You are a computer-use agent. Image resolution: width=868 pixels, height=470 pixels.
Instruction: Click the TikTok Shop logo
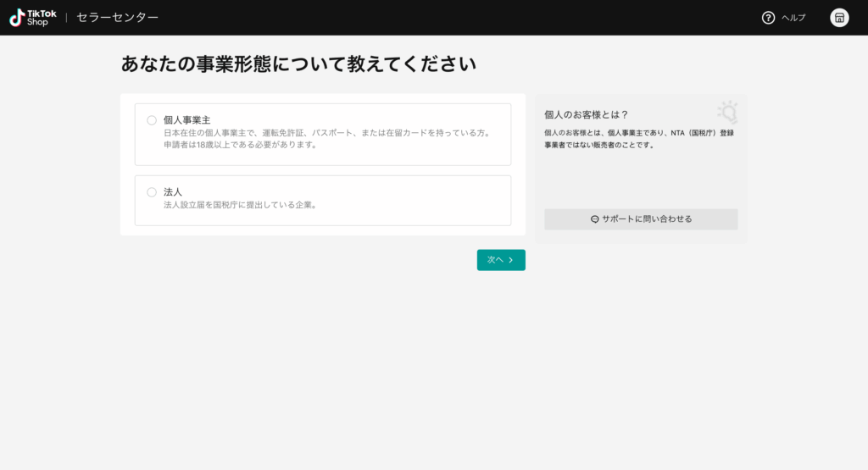click(33, 18)
